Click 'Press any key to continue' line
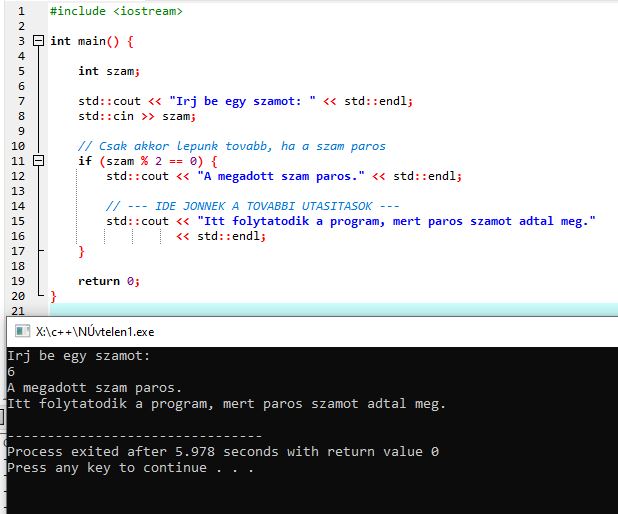Screen dimensions: 618x514 point(130,468)
